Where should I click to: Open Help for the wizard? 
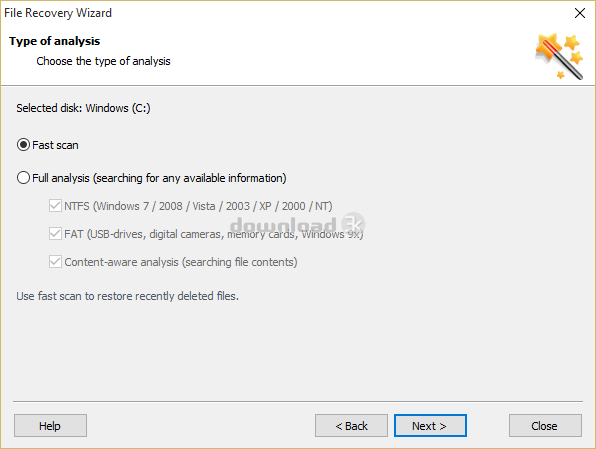(50, 425)
